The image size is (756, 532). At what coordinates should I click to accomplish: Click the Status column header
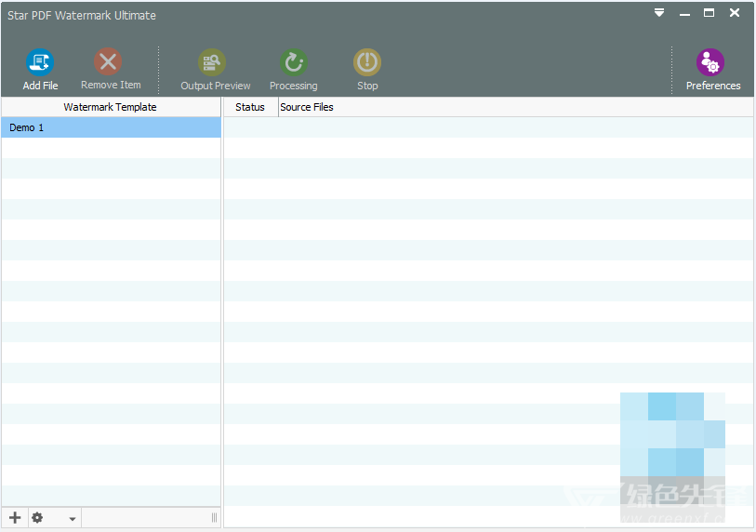point(250,107)
